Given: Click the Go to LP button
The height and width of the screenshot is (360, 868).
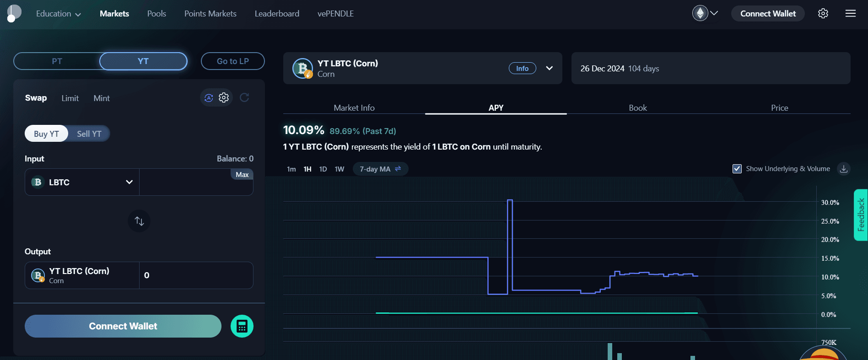Looking at the screenshot, I should point(233,61).
